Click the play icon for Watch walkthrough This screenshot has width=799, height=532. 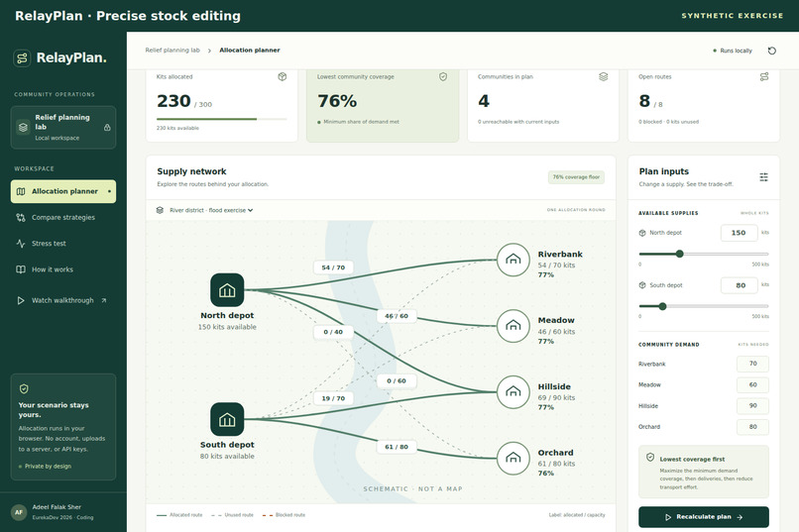tap(21, 300)
